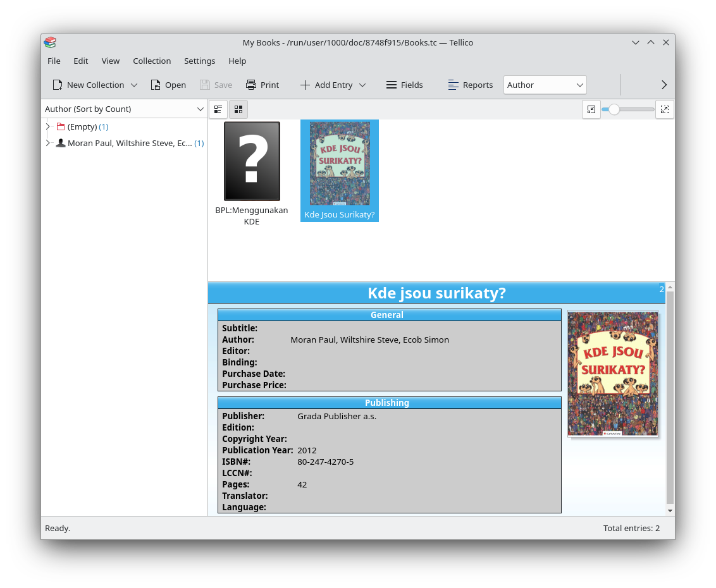Image resolution: width=716 pixels, height=588 pixels.
Task: Expand the Moran Paul author group
Action: pos(47,143)
